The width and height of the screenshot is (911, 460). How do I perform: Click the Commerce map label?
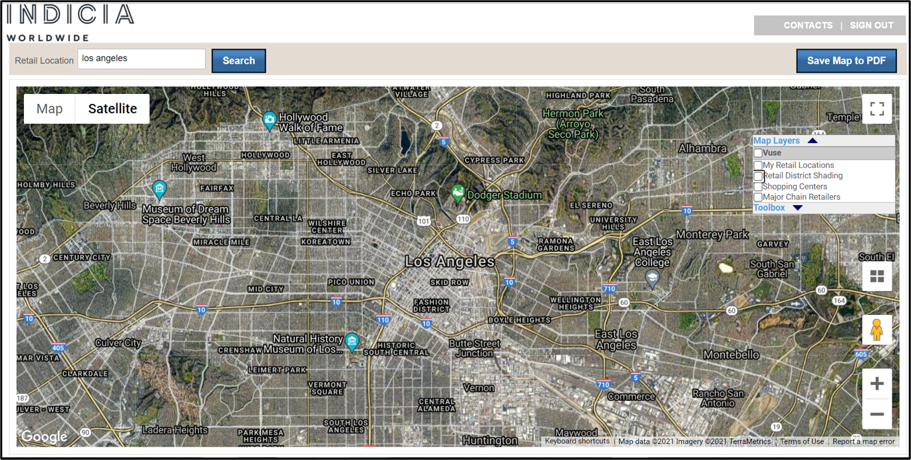point(631,397)
